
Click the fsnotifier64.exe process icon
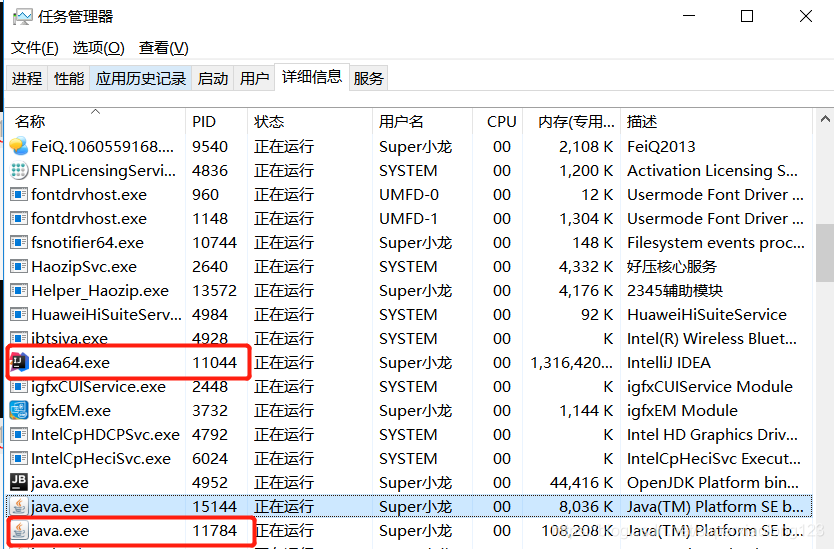(19, 242)
